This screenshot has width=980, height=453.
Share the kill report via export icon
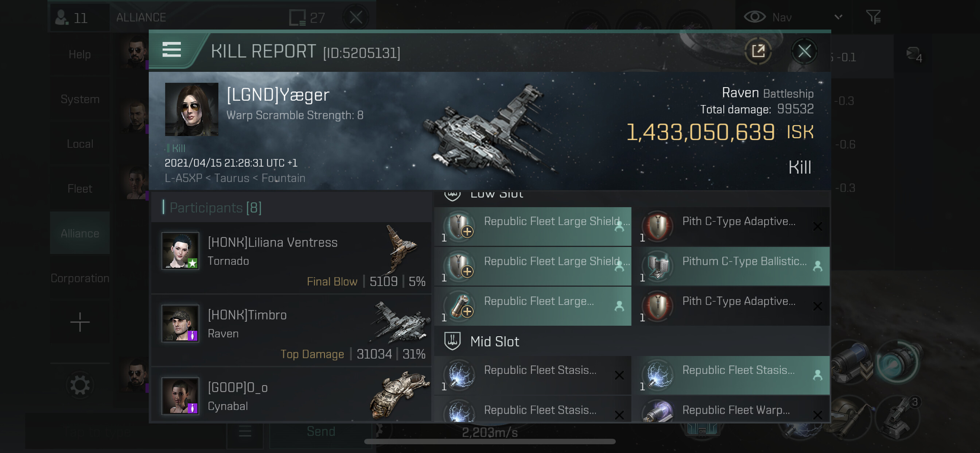(x=758, y=51)
